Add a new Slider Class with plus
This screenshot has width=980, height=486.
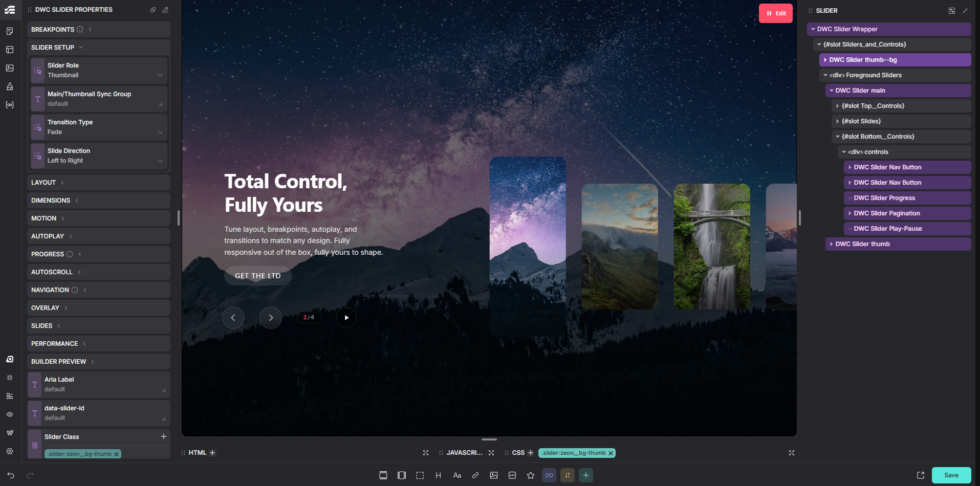pyautogui.click(x=164, y=436)
